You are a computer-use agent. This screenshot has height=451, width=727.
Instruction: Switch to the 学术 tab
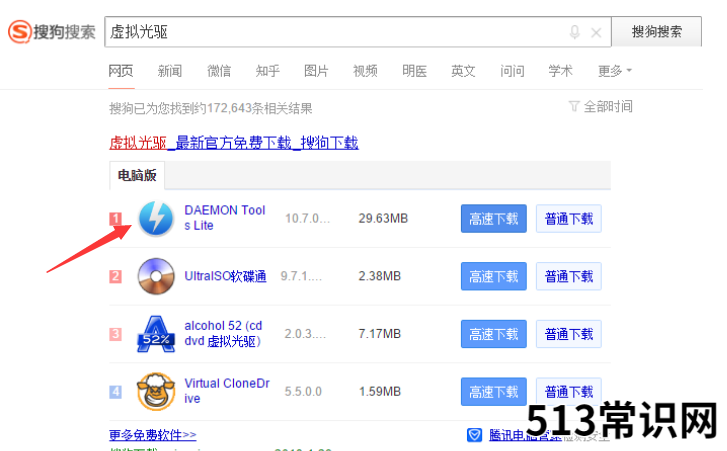[x=561, y=71]
